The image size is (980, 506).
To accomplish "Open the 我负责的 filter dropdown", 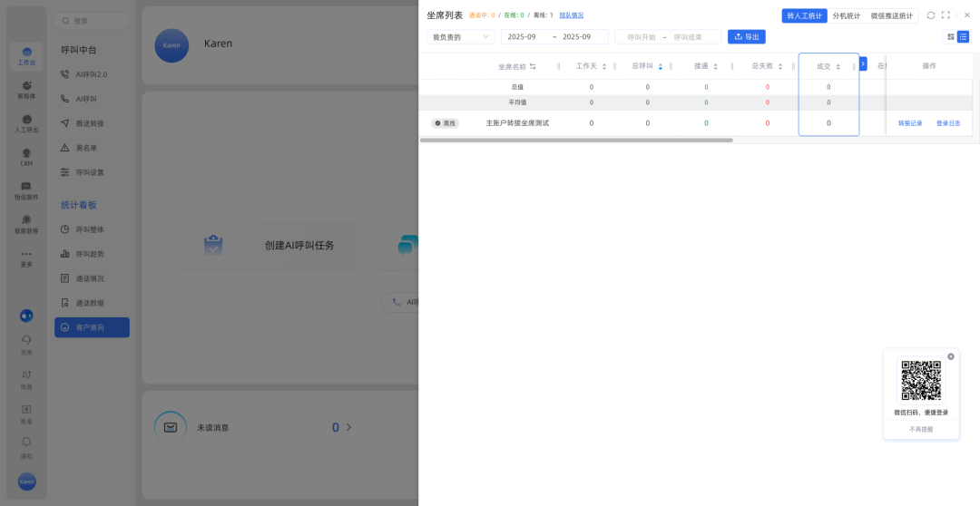I will (461, 37).
